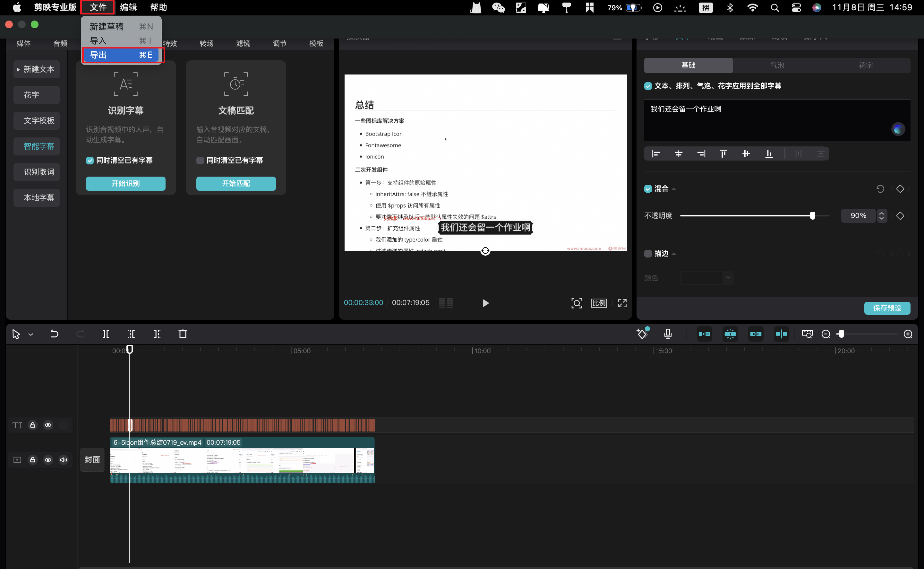Click the timeline zoom slider handle

[x=841, y=334]
